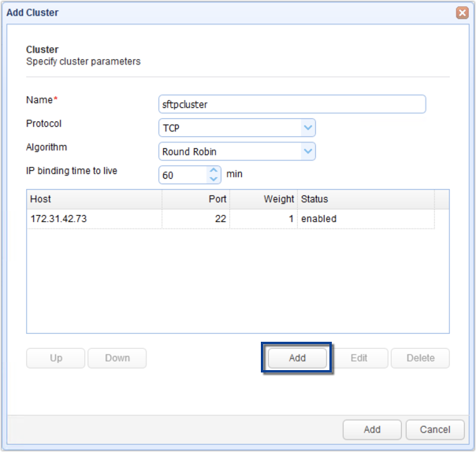Image resolution: width=476 pixels, height=452 pixels.
Task: Open the Protocol dropdown showing TCP
Action: click(307, 128)
